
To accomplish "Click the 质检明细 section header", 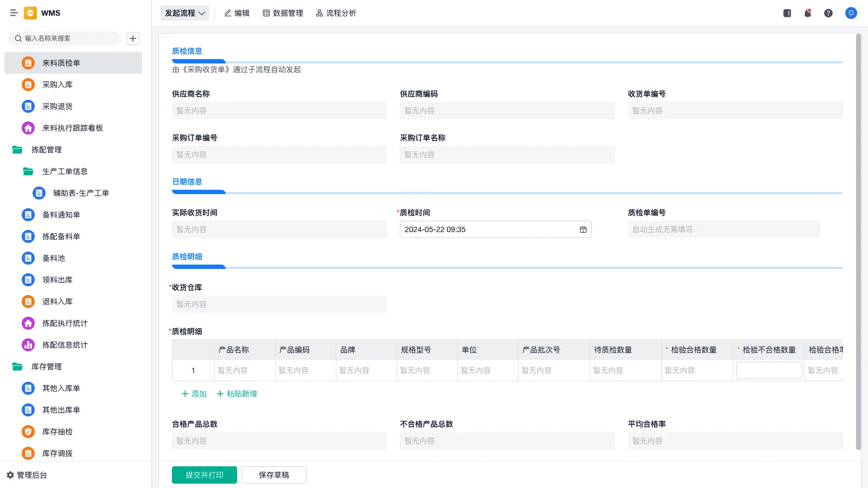I will (187, 256).
